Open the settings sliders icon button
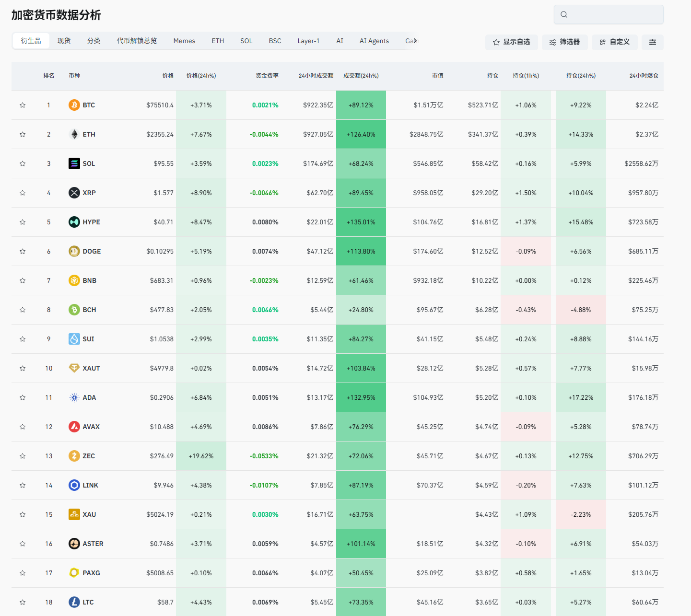The width and height of the screenshot is (691, 616). [652, 42]
